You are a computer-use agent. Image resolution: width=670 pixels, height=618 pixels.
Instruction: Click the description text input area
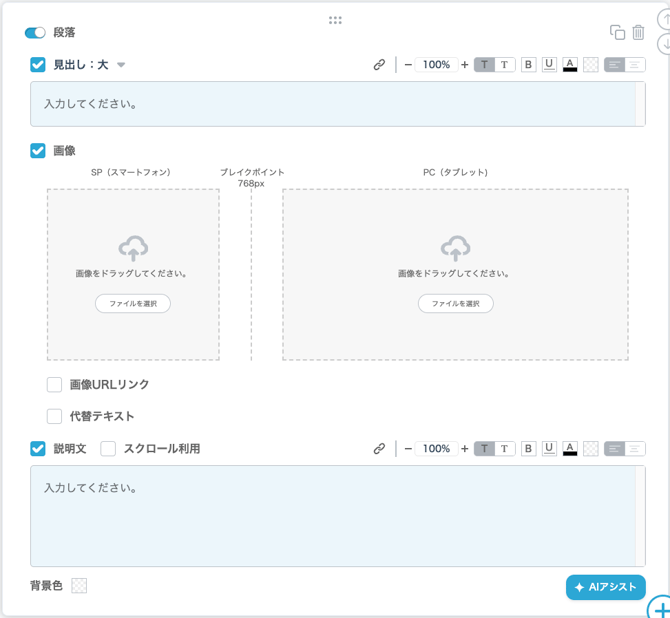point(338,516)
